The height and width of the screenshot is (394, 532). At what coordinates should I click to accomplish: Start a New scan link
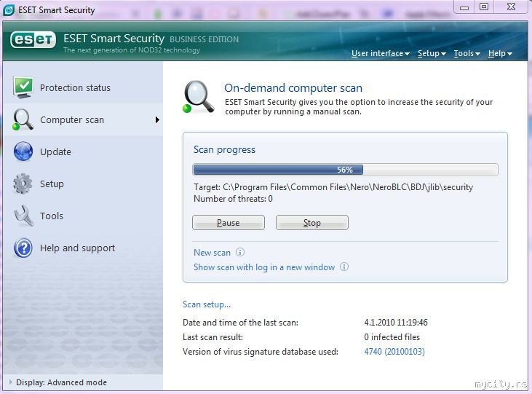point(212,253)
